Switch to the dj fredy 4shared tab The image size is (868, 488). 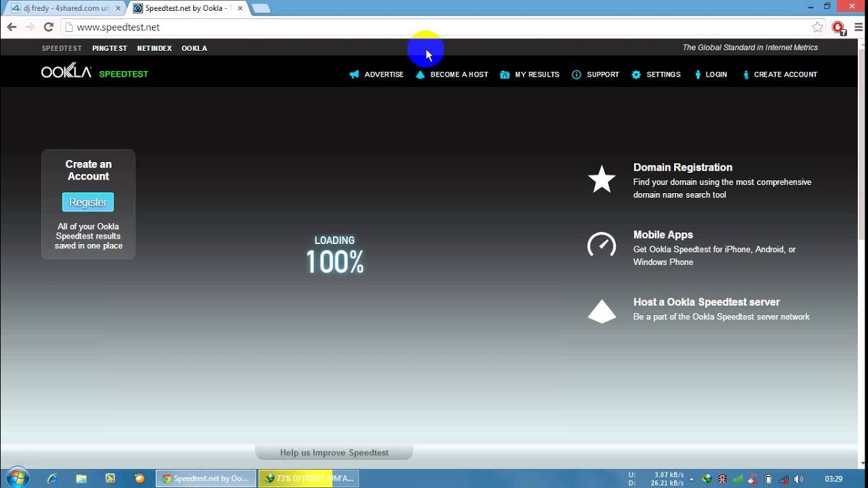tap(65, 8)
